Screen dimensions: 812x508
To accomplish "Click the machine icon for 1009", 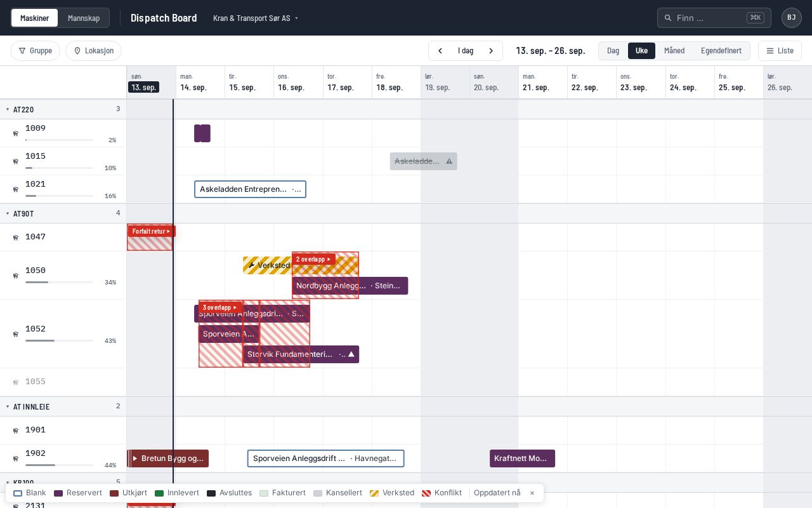I will 16,133.
